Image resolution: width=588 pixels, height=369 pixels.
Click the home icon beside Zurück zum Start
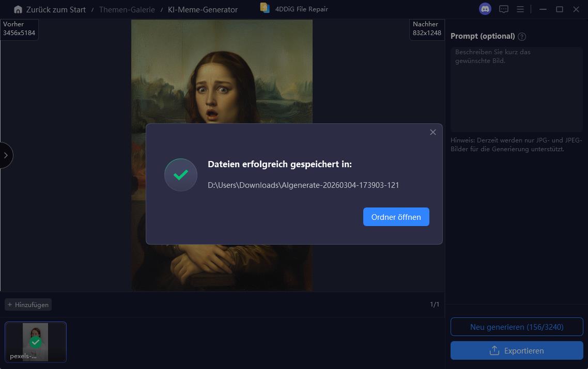[x=18, y=10]
